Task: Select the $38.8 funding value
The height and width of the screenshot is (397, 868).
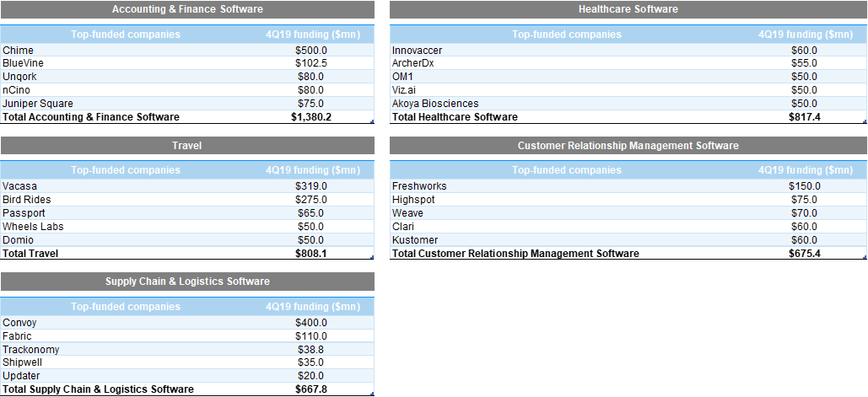Action: (x=312, y=350)
